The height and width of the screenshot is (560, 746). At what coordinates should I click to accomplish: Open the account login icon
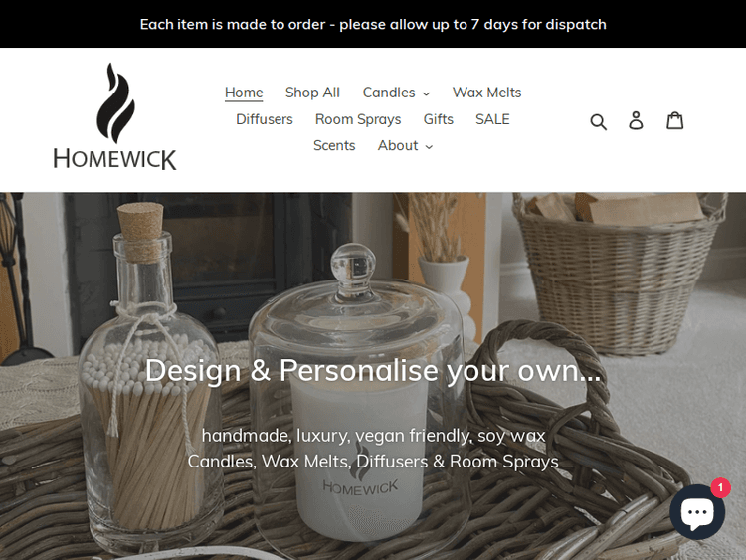(x=637, y=120)
